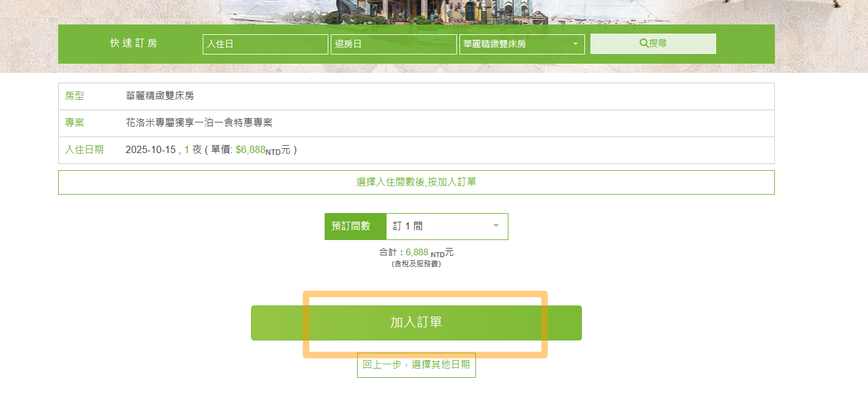Select the 專案 row label in table
This screenshot has width=868, height=409.
[x=74, y=123]
